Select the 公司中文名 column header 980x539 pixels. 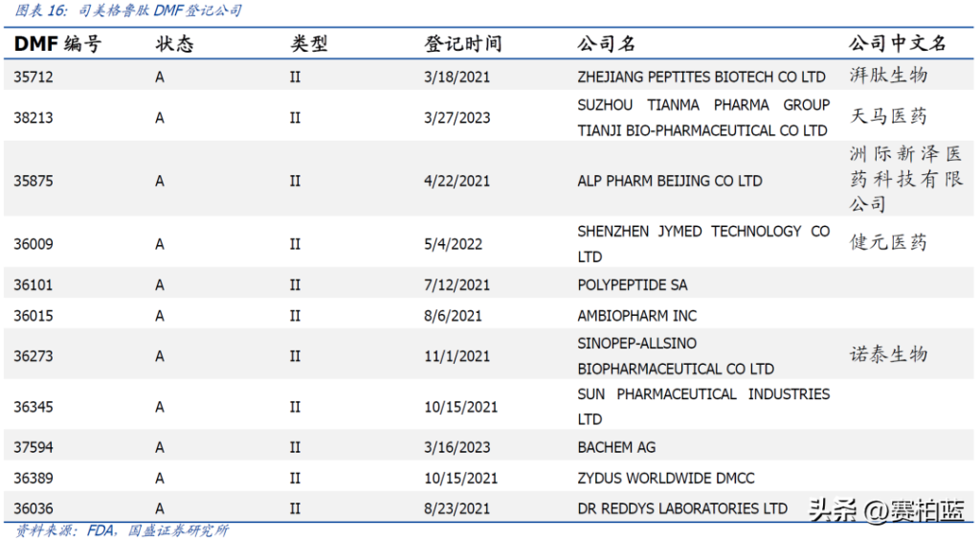[x=897, y=44]
